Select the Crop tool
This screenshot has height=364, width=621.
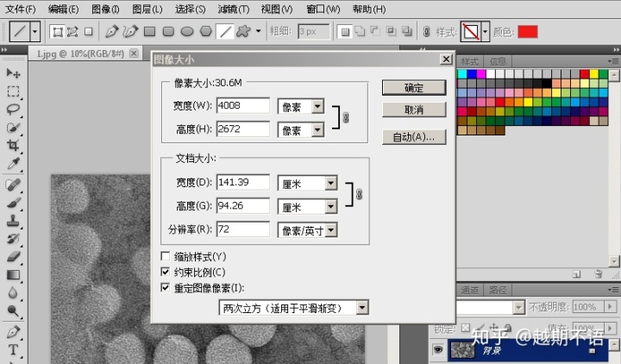(x=13, y=146)
